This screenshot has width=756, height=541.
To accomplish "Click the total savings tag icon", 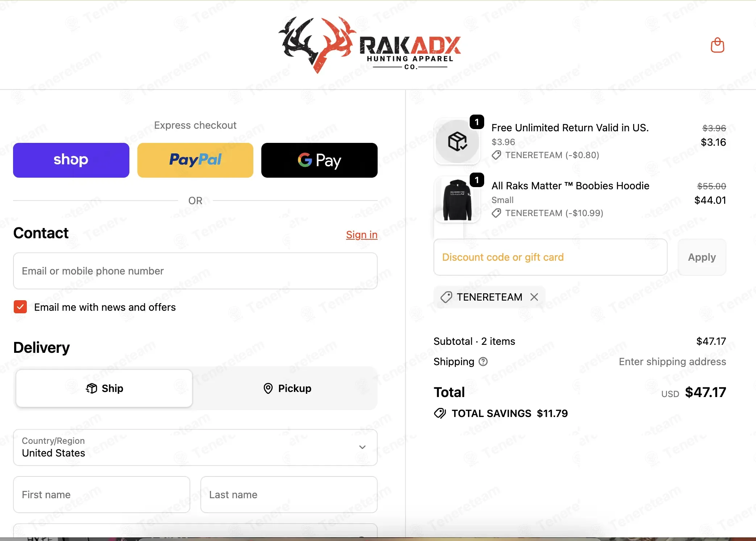I will pos(440,413).
